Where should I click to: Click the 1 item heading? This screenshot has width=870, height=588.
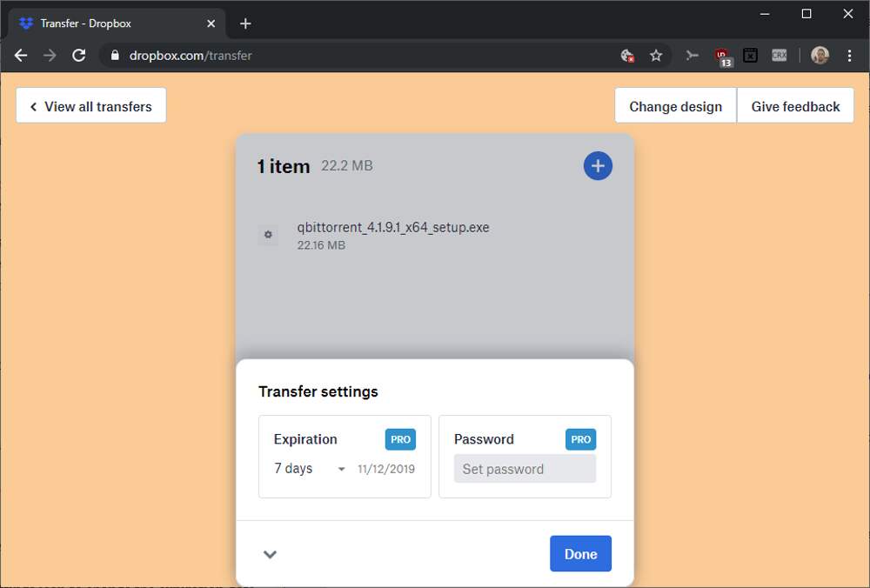[283, 166]
